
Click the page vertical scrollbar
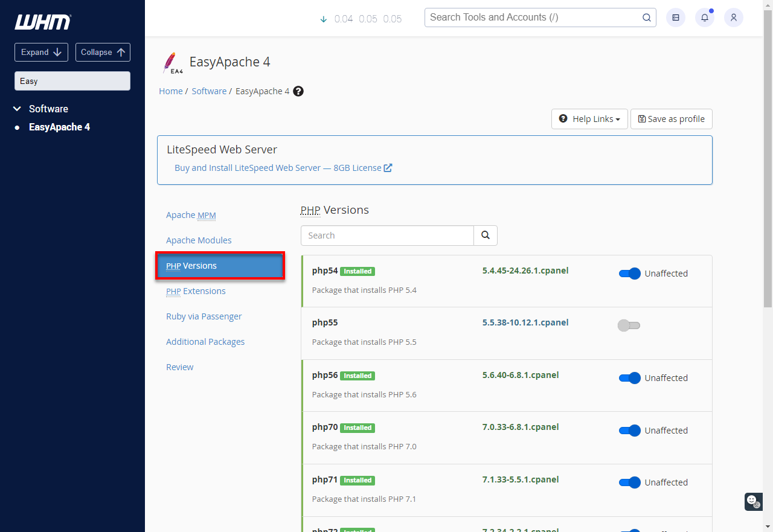[x=768, y=181]
